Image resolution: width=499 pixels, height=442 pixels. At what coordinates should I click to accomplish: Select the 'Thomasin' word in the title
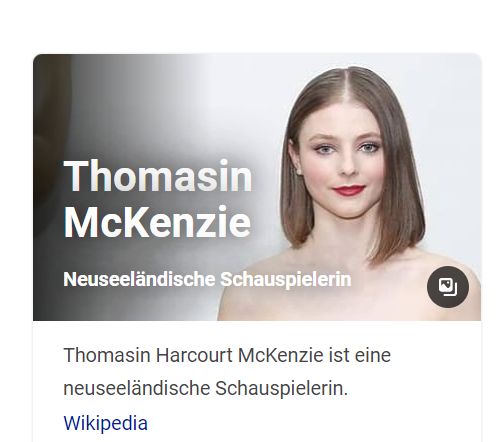[x=158, y=176]
